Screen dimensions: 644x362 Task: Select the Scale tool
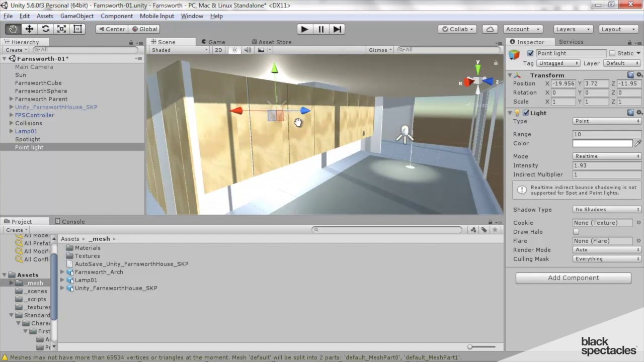coord(61,29)
